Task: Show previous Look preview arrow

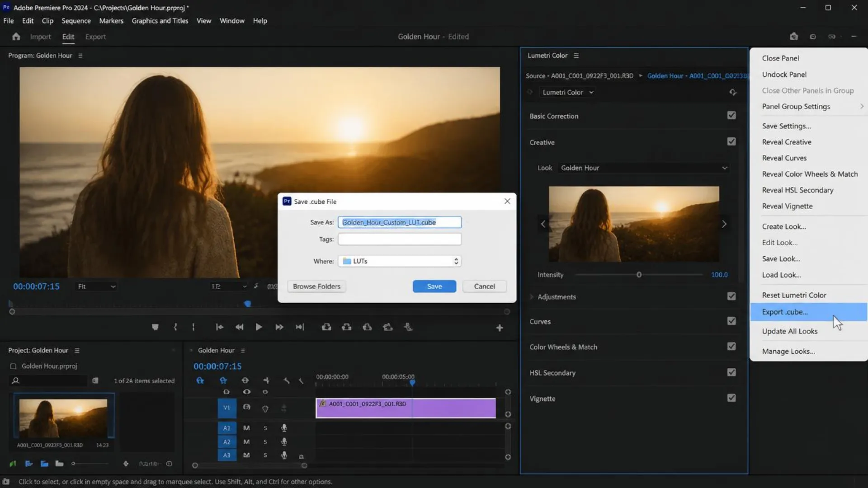Action: tap(543, 224)
